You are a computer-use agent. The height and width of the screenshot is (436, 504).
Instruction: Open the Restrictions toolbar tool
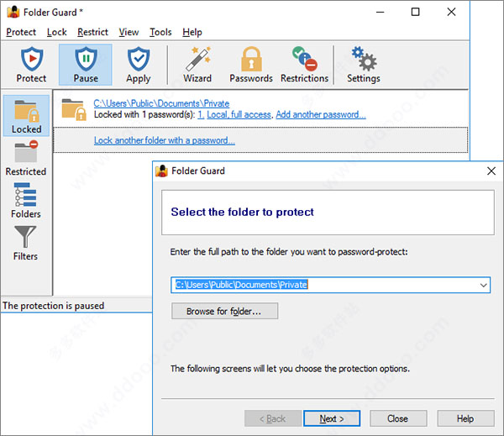click(304, 65)
